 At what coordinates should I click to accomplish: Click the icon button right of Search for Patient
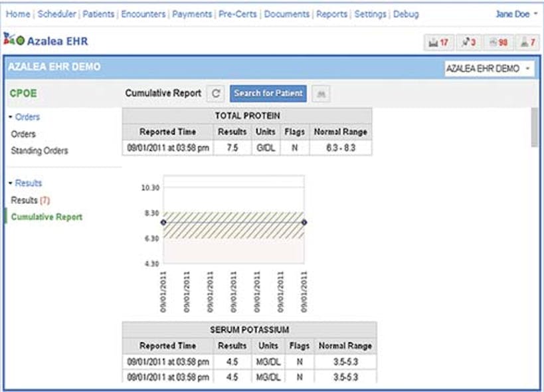click(321, 94)
